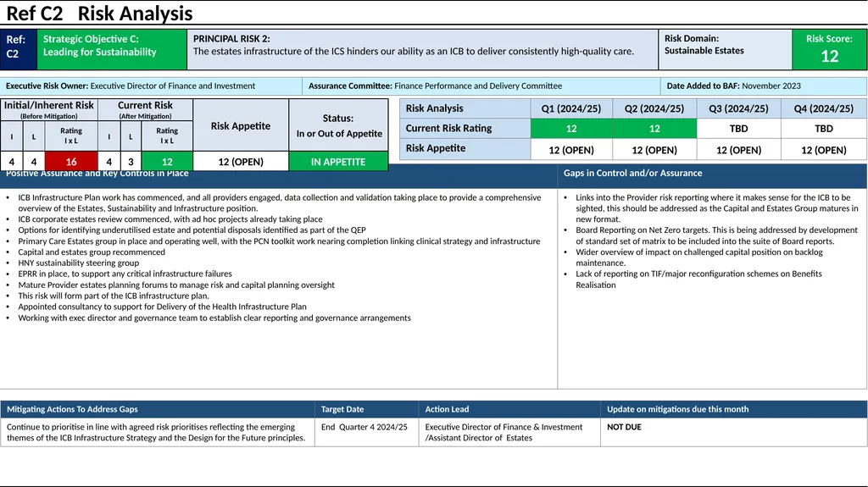Select the 'Risk Domain: Sustainable Estates' cell
Image resolution: width=868 pixels, height=487 pixels.
[726, 49]
